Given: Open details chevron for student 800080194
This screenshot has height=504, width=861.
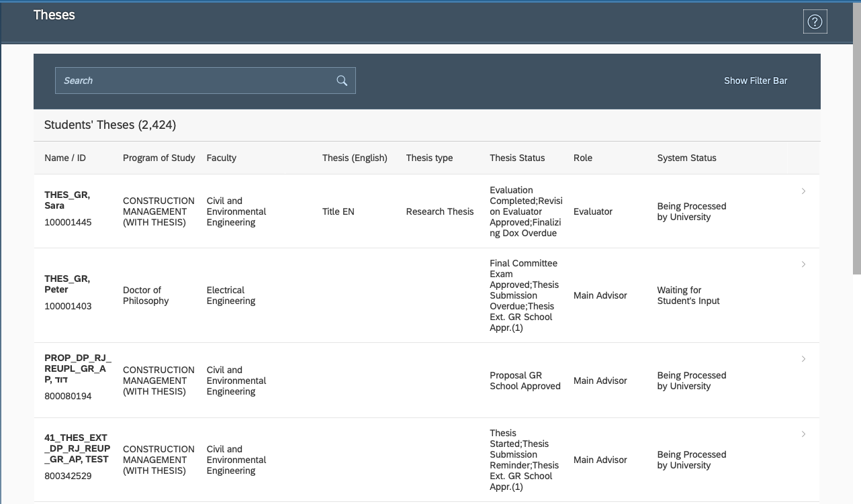Looking at the screenshot, I should (803, 359).
